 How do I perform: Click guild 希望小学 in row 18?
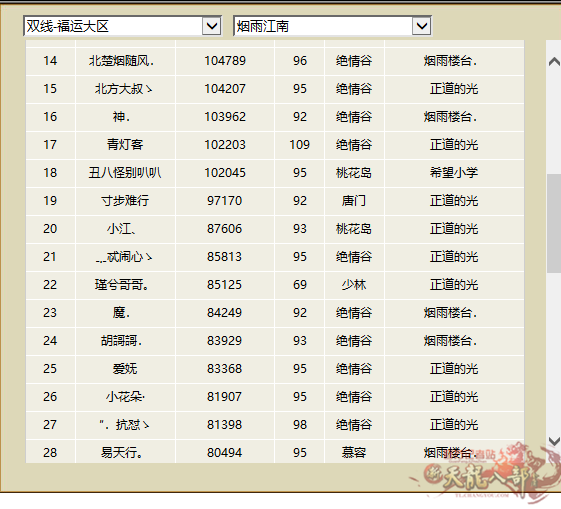click(x=454, y=173)
